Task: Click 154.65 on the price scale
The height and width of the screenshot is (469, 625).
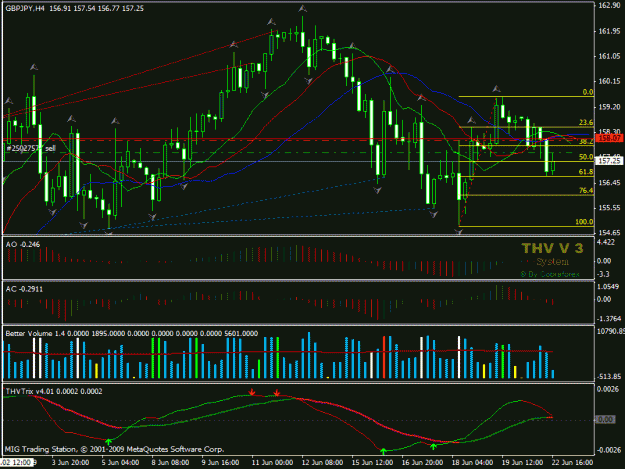Action: [609, 232]
